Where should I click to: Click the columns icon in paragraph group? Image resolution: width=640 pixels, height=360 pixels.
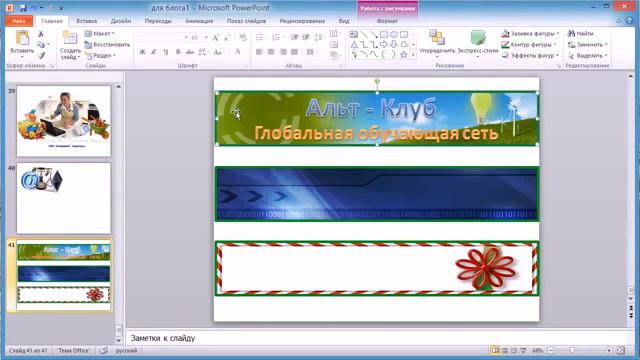coord(311,52)
